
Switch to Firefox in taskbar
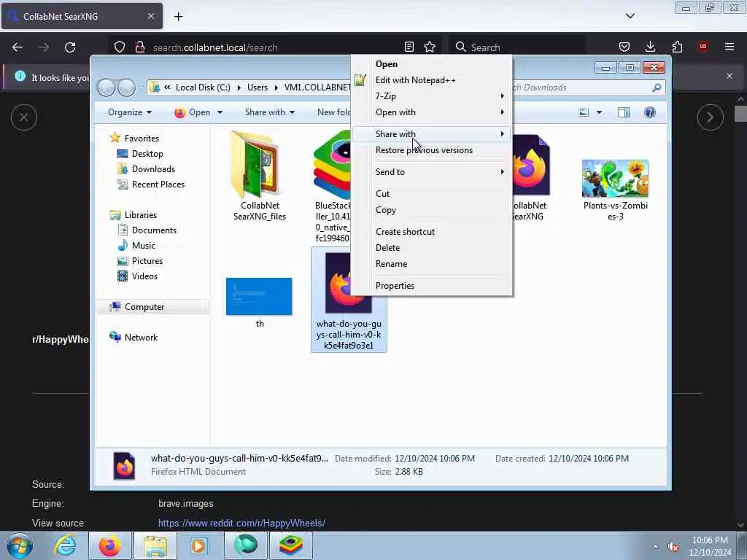(109, 545)
